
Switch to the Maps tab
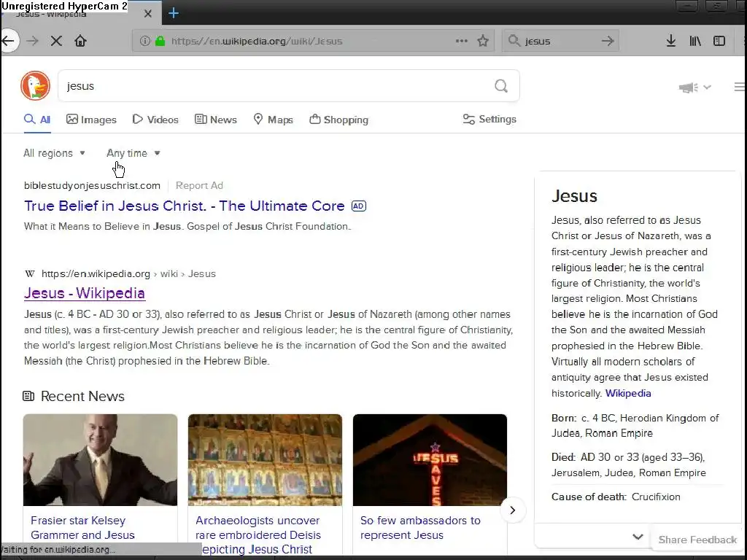point(273,120)
